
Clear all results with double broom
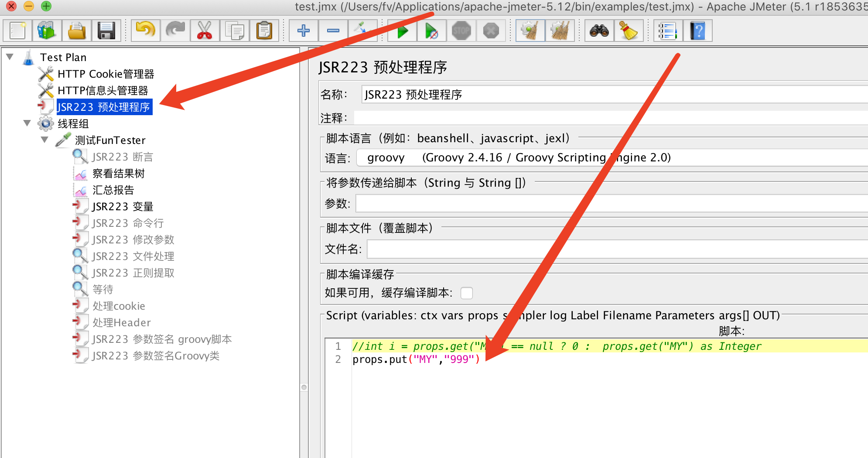pos(560,31)
